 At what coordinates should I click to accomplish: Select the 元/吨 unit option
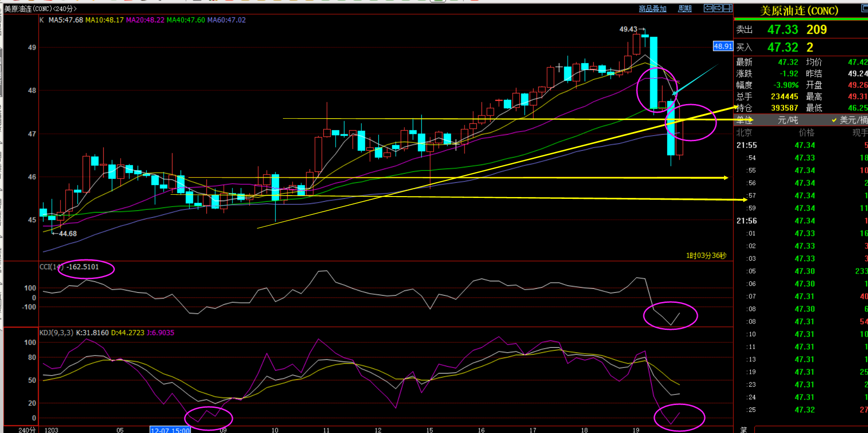[788, 120]
